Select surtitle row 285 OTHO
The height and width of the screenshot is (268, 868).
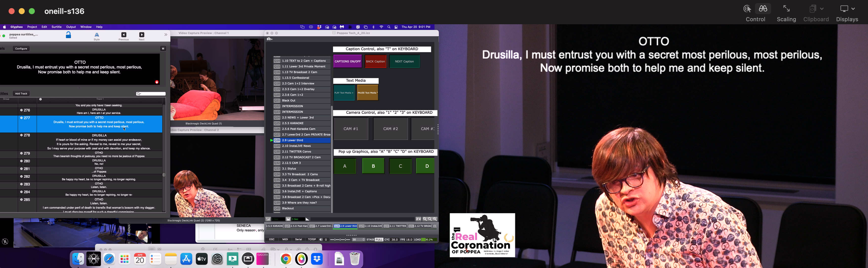tap(81, 205)
